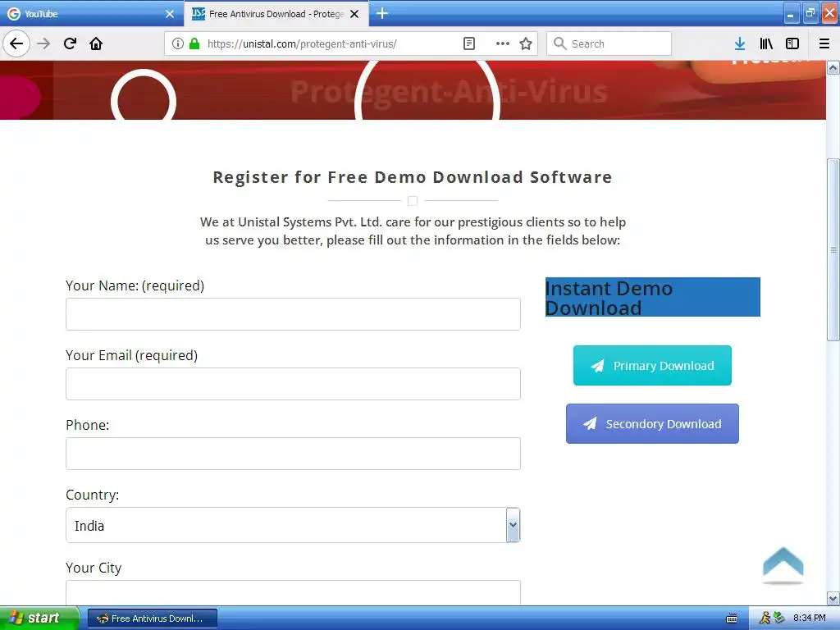Click the system tray messenger icon
This screenshot has height=630, width=840.
[765, 619]
